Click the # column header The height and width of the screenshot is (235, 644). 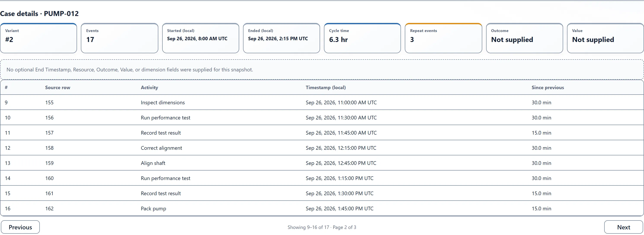(6, 88)
